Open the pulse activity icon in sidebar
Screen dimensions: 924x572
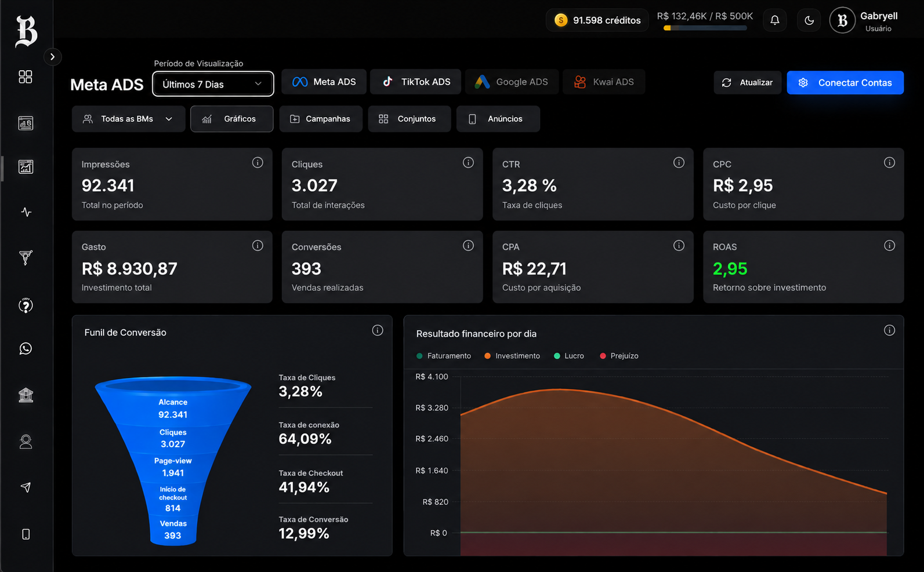point(26,212)
